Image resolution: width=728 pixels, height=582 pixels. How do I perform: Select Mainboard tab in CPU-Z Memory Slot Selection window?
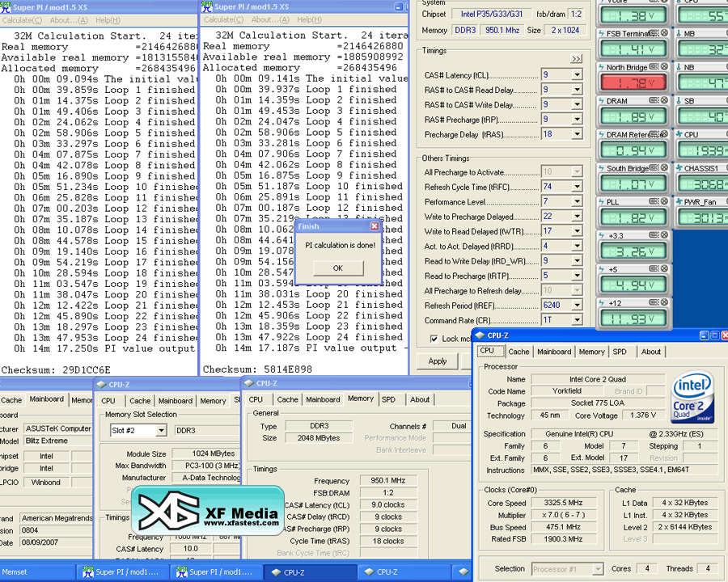(x=175, y=401)
